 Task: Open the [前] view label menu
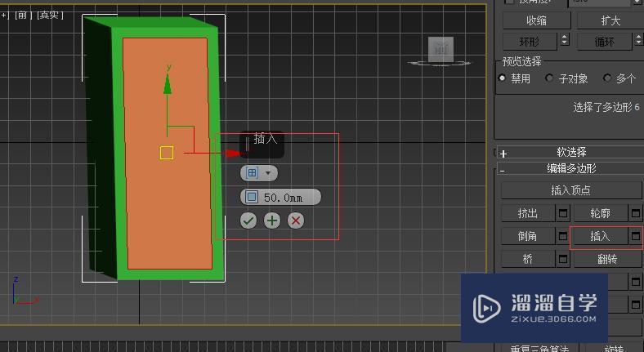[23, 16]
